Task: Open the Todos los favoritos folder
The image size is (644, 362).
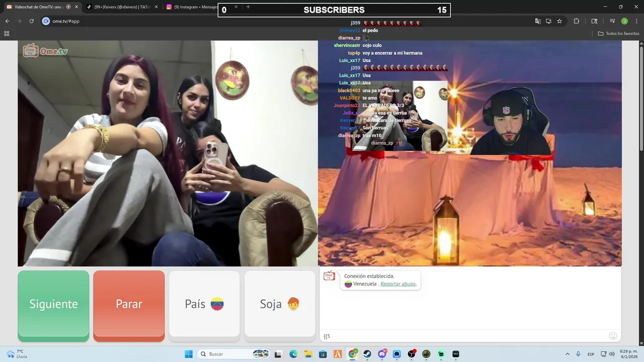Action: click(x=618, y=34)
